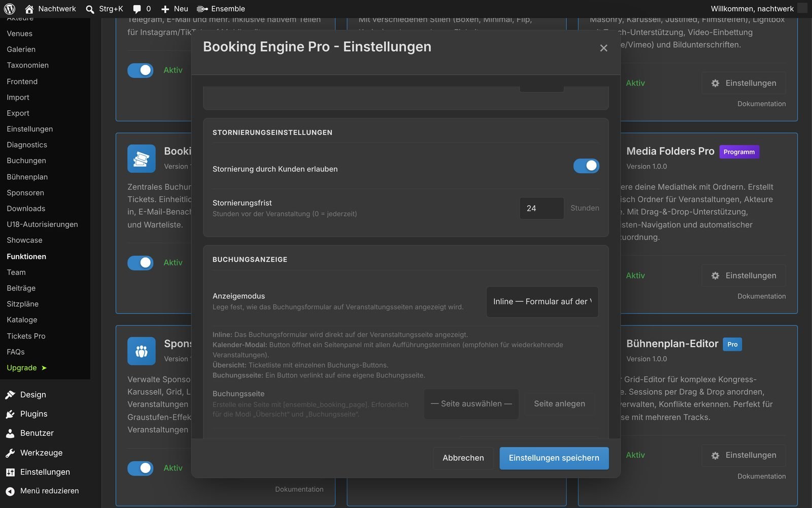Toggle Stornierung durch Kunden erlauben switch

pyautogui.click(x=586, y=166)
